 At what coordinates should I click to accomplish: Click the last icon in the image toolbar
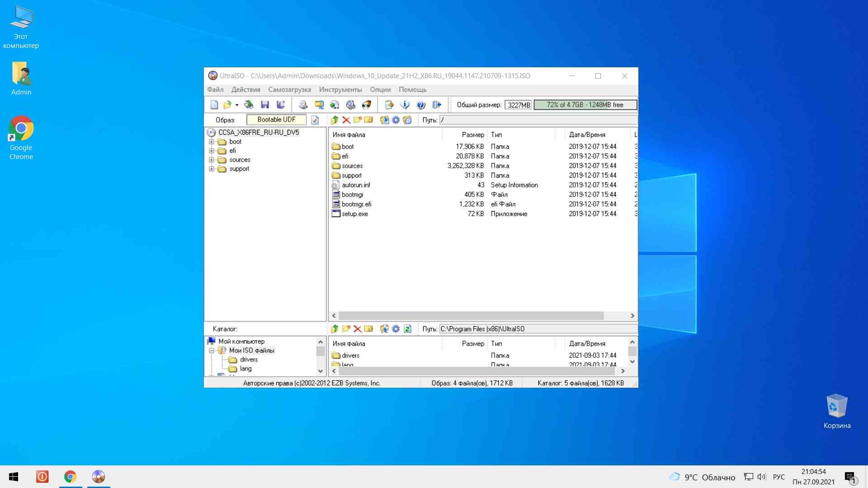(407, 120)
